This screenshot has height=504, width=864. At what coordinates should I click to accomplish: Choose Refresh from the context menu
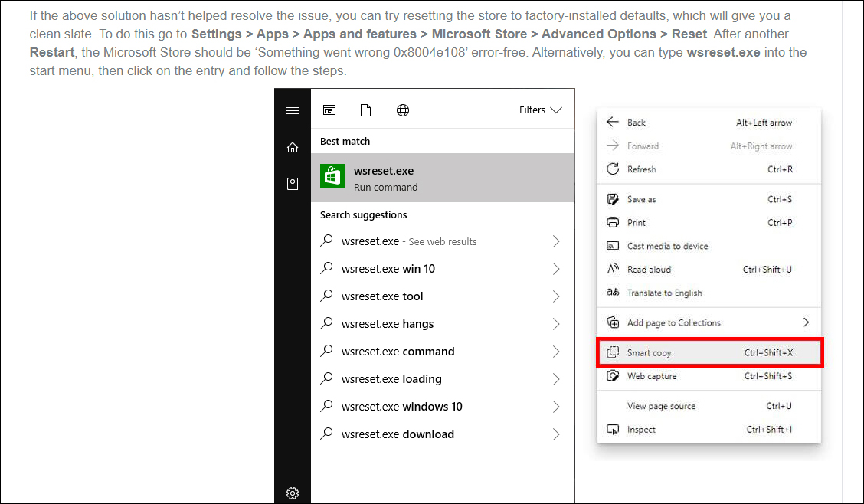point(709,169)
